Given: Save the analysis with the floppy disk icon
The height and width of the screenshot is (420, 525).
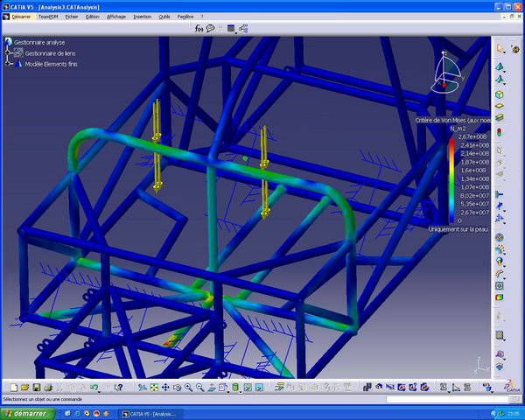Looking at the screenshot, I should (36, 388).
